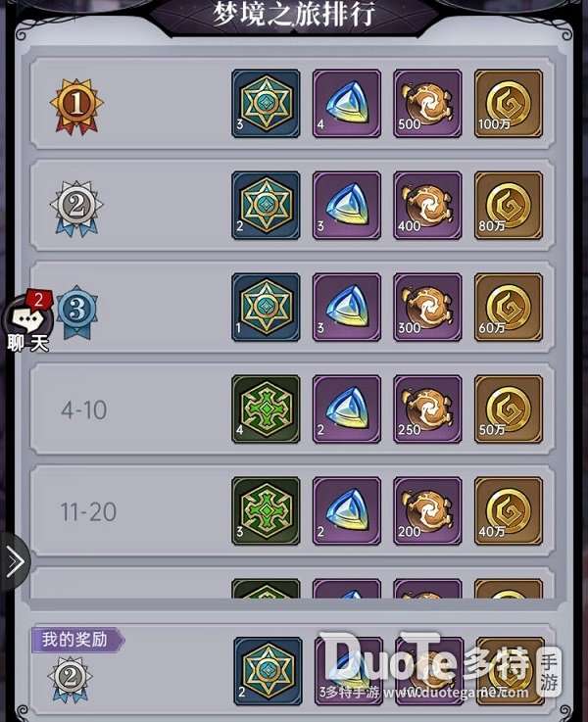This screenshot has height=722, width=588.
Task: Open the chat bubble icon labeled 聊天
Action: point(26,321)
